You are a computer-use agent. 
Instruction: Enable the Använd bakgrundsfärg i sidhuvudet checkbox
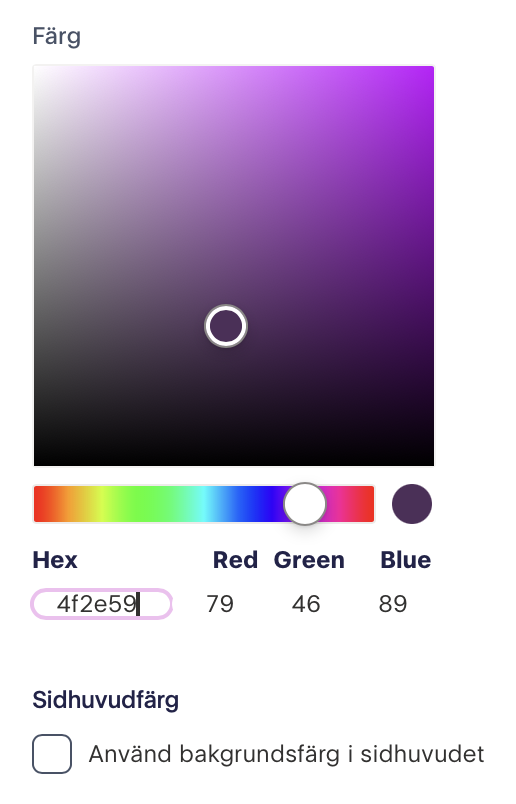click(52, 754)
